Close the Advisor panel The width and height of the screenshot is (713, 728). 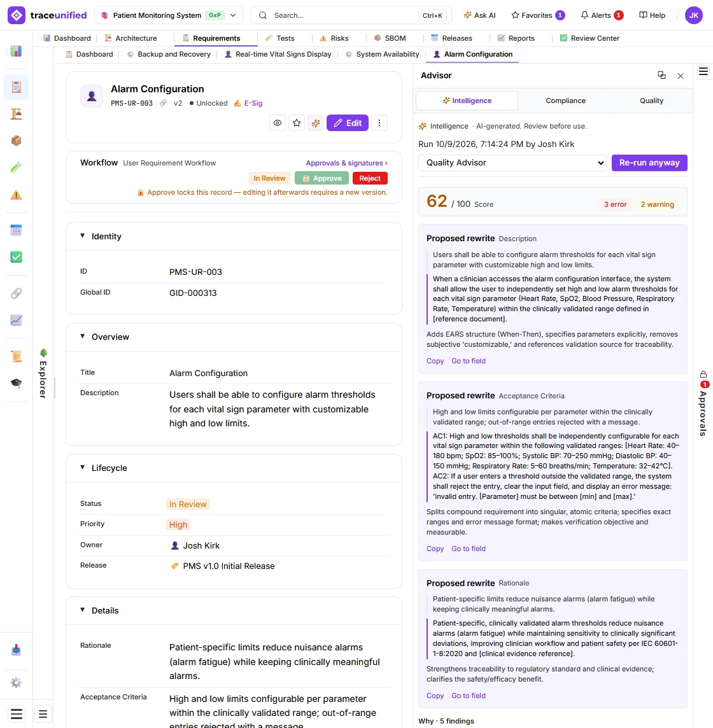681,76
